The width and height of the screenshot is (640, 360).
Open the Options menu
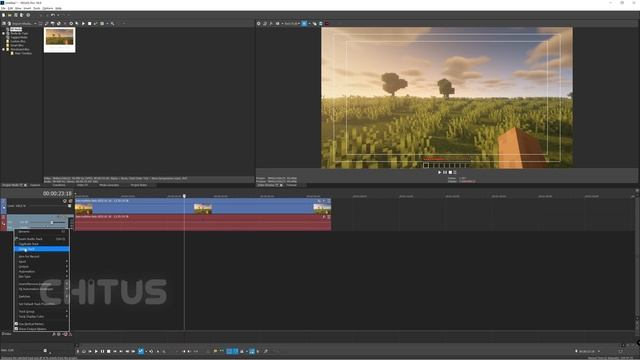tap(48, 8)
